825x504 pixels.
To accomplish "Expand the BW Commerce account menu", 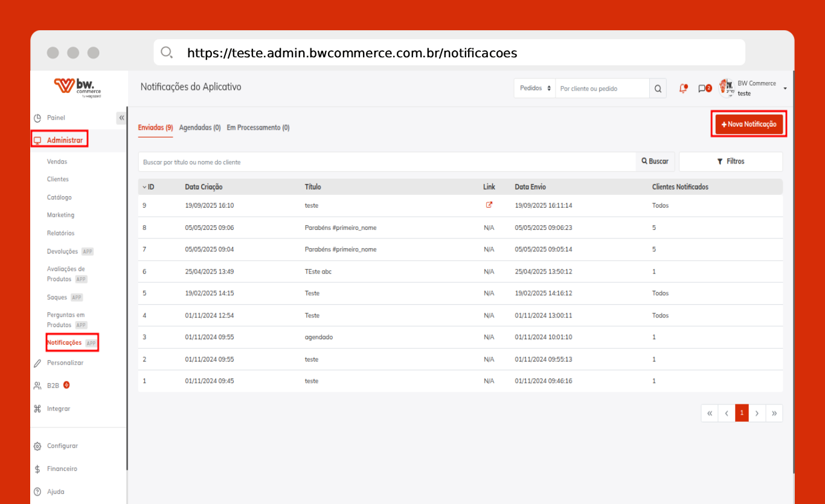I will coord(785,88).
